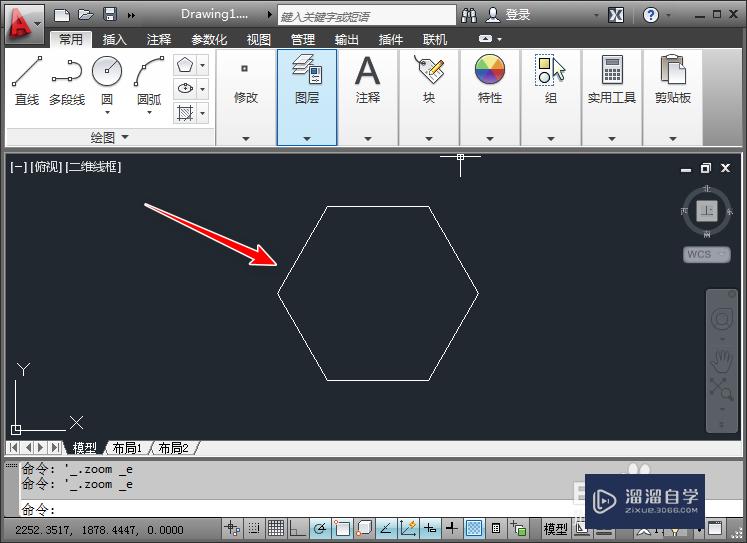The width and height of the screenshot is (747, 543).
Task: Click the [-] viewport control label
Action: (x=19, y=167)
